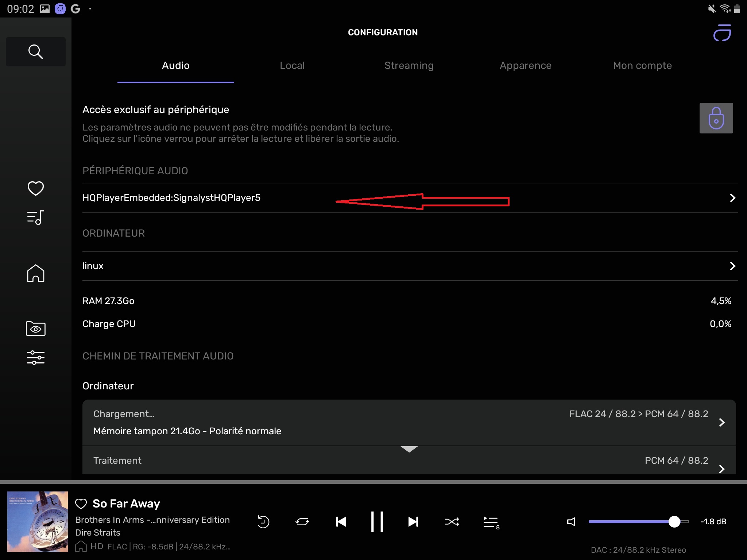Open the settings sliders icon in sidebar

pyautogui.click(x=36, y=358)
